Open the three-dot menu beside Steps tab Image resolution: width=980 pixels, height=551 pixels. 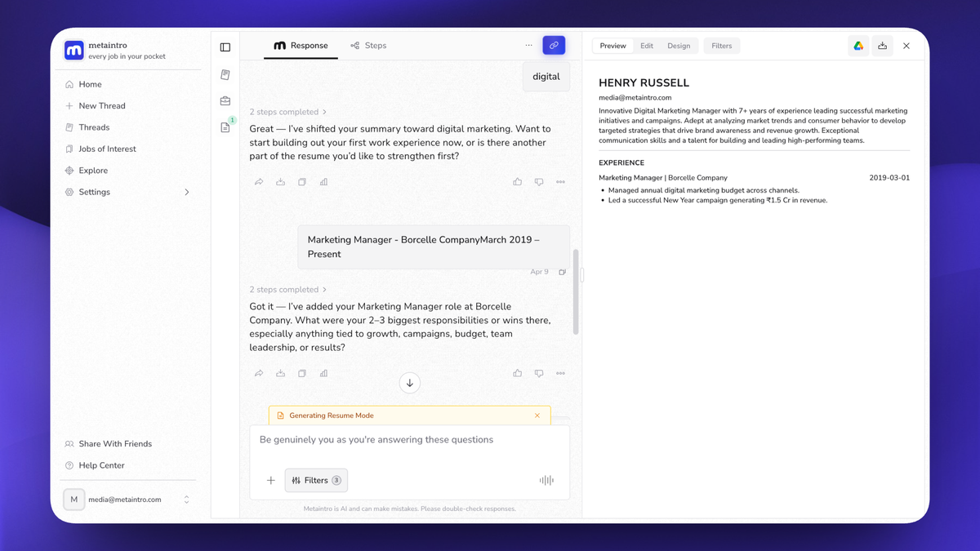(528, 46)
